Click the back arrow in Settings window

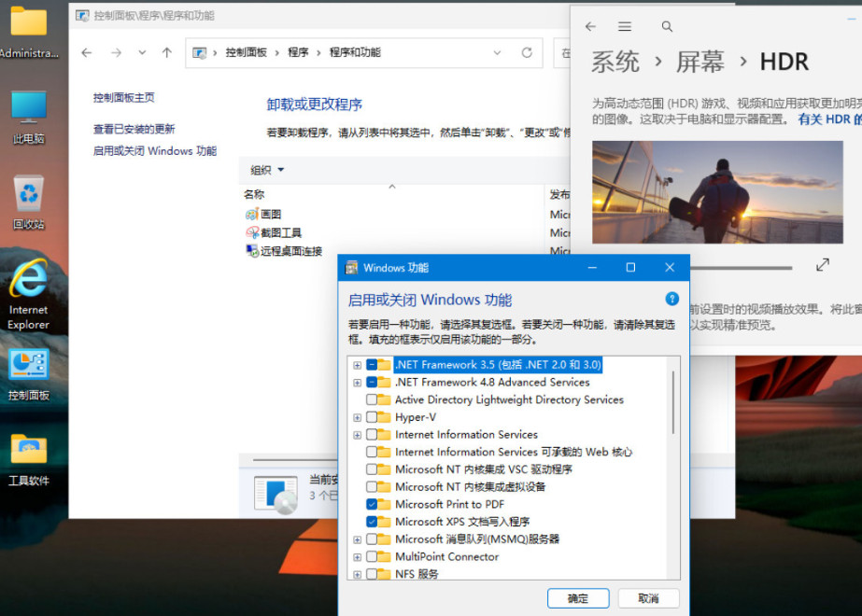(590, 27)
